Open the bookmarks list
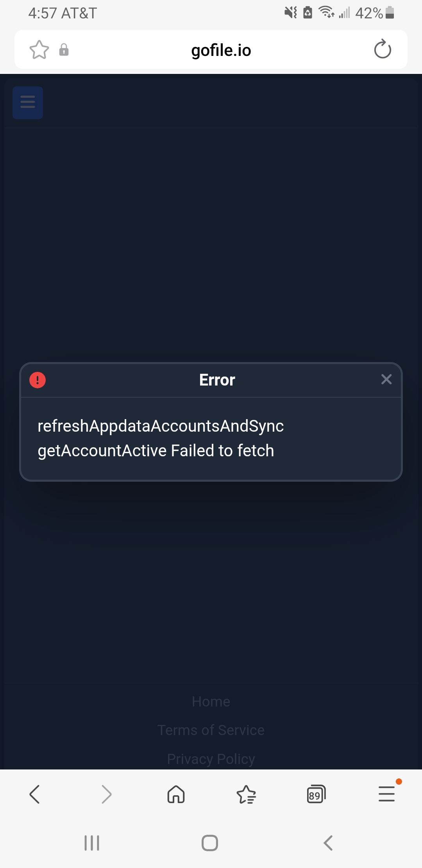 246,794
